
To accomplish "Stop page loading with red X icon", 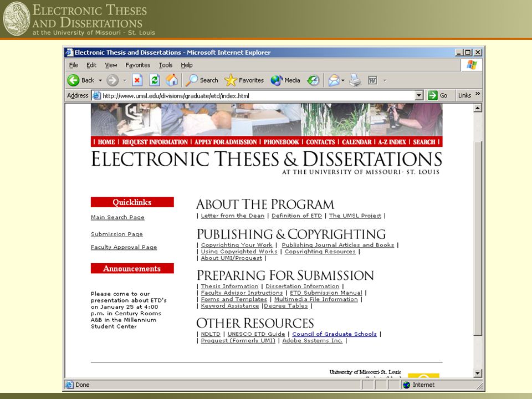I will pos(137,80).
